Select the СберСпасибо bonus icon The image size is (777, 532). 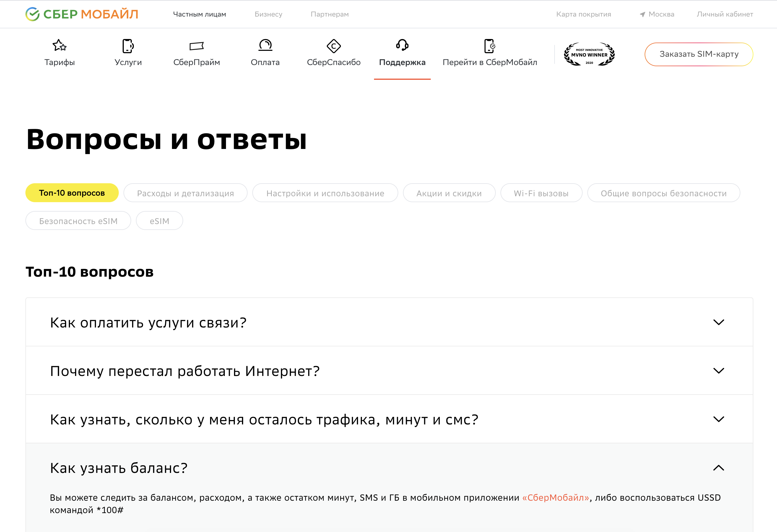334,46
